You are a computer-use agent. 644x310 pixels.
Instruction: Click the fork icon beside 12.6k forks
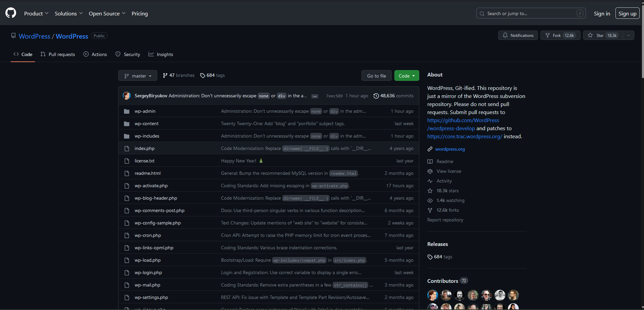pos(430,210)
